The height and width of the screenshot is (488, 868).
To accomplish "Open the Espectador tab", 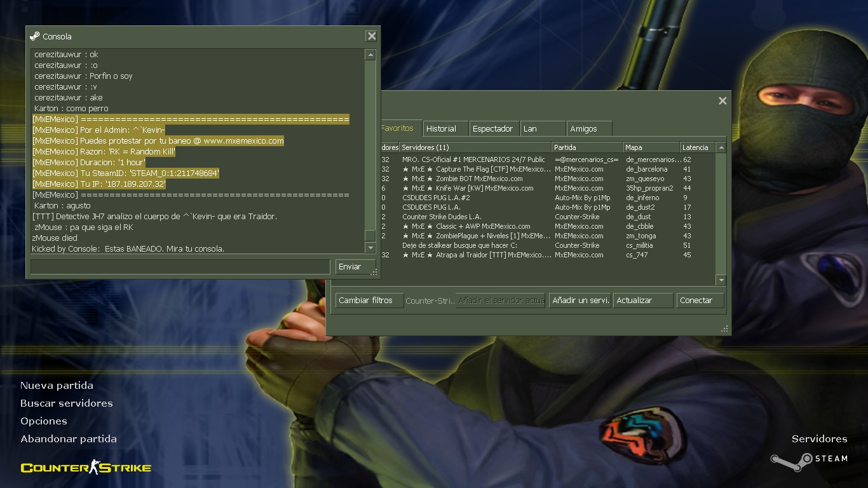I will coord(494,128).
